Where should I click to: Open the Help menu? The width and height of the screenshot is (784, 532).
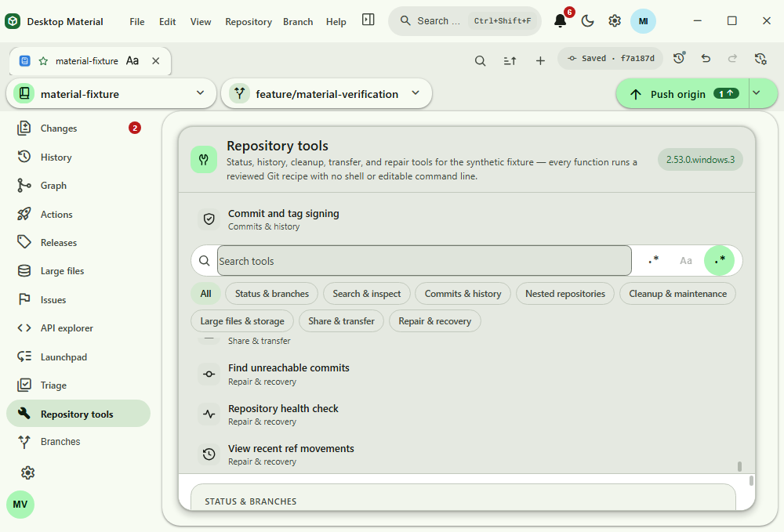(x=336, y=21)
